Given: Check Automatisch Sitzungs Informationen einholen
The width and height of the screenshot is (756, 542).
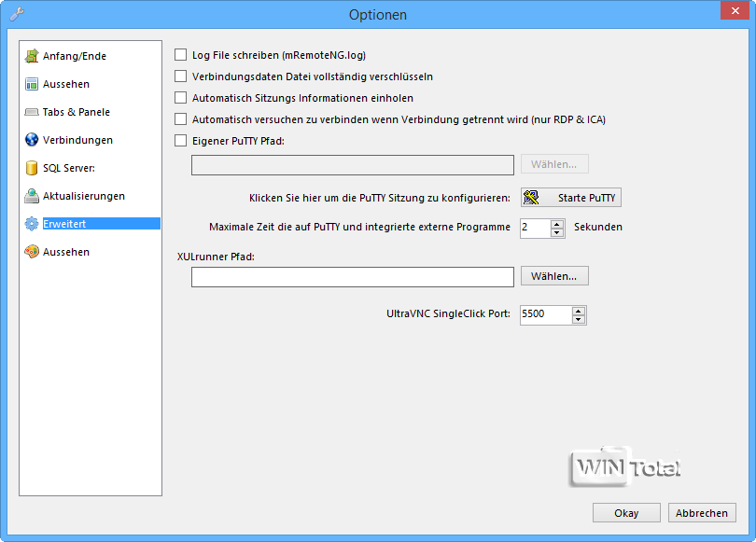Looking at the screenshot, I should pos(180,98).
